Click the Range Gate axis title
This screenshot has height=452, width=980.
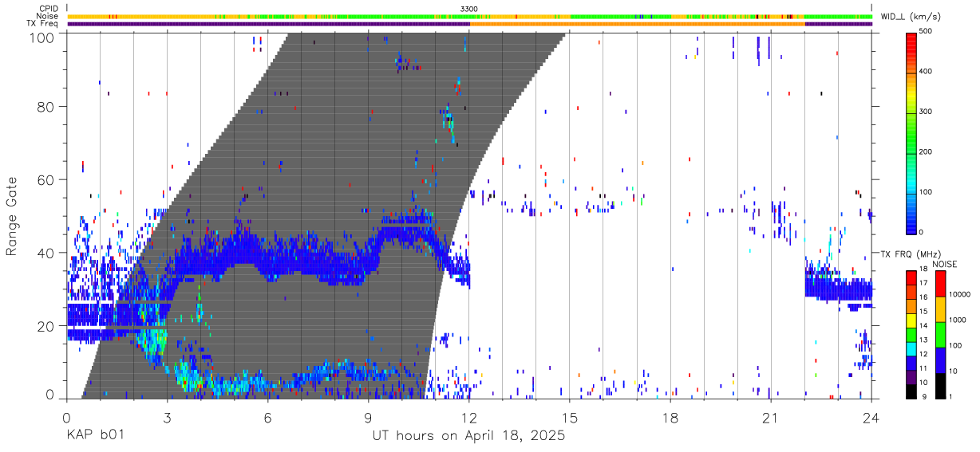coord(13,215)
